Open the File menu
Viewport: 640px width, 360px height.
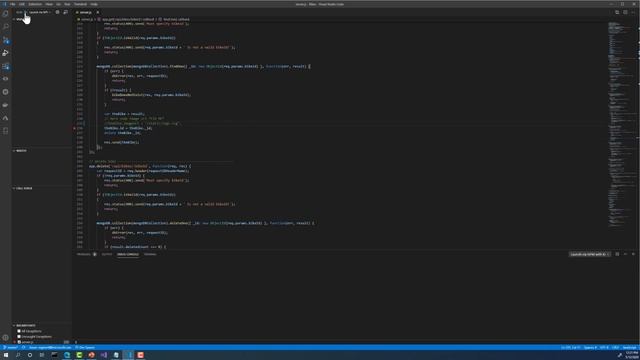point(13,4)
